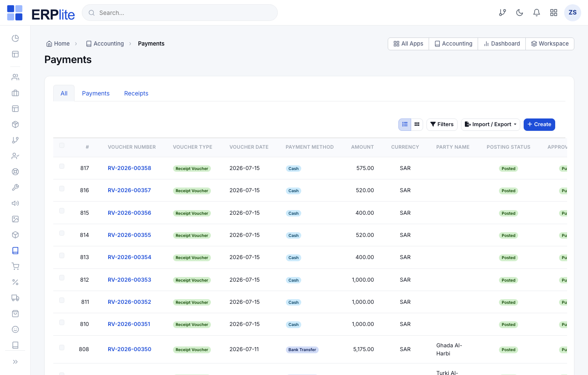Screen dimensions: 588x375
Task: Sort by Voucher Number column header
Action: [x=132, y=147]
